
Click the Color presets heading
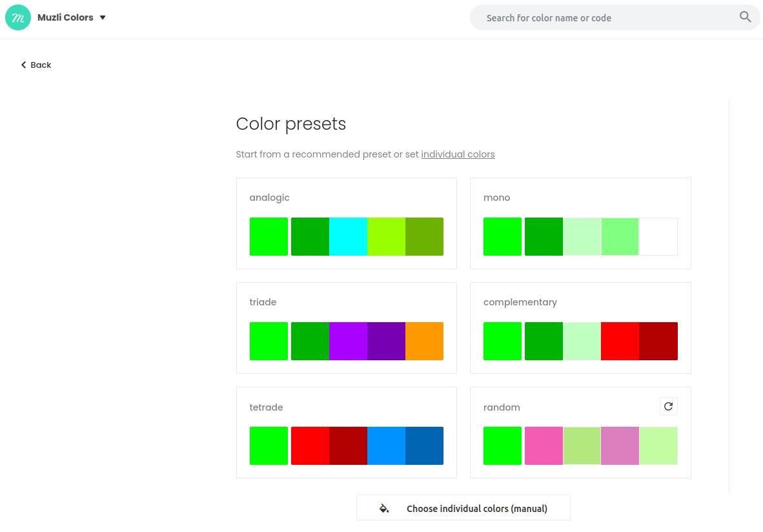(x=291, y=123)
